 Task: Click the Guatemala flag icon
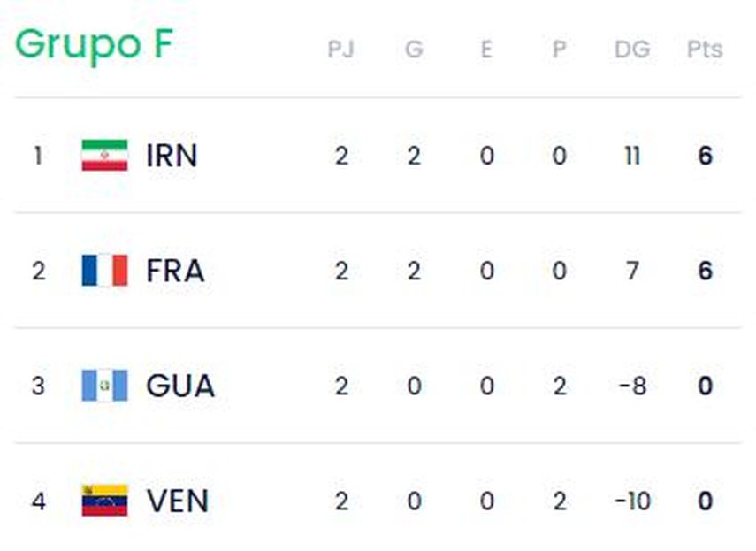tap(104, 386)
